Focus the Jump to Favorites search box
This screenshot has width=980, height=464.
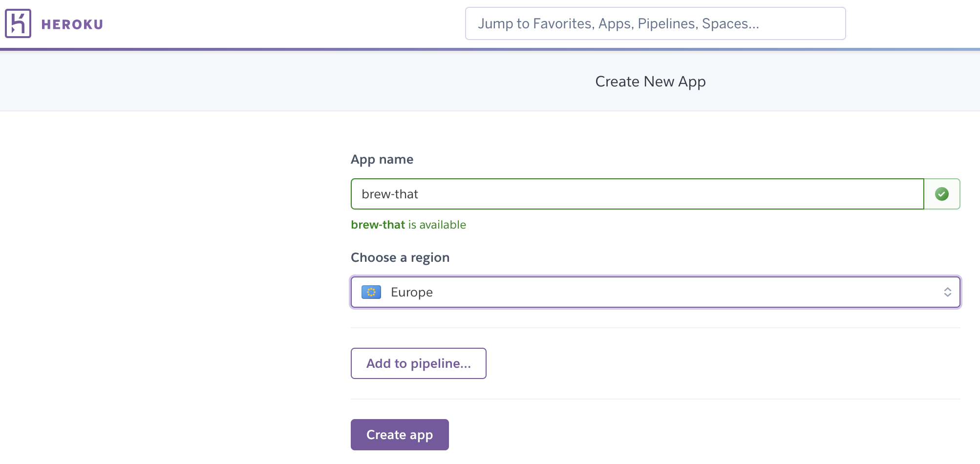click(655, 23)
